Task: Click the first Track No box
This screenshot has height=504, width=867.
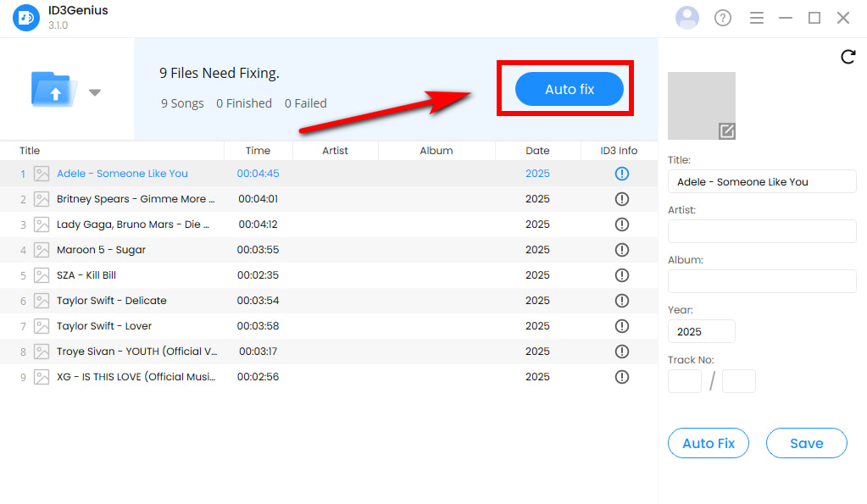Action: coord(685,381)
